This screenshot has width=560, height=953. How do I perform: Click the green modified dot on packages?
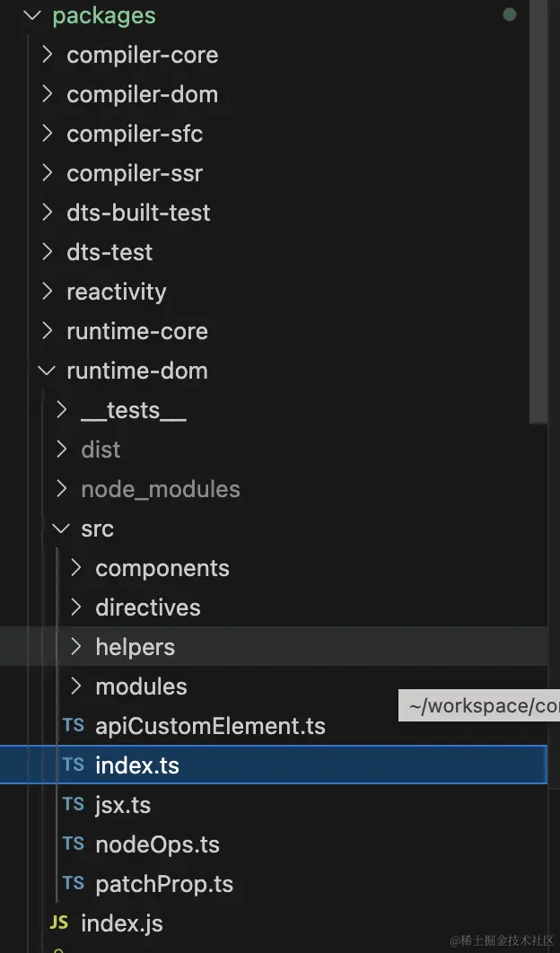click(510, 15)
